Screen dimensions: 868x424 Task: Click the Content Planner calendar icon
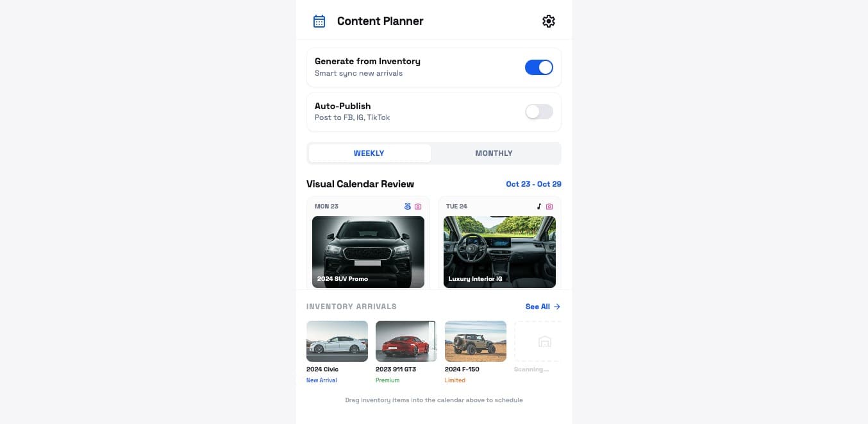[x=319, y=21]
